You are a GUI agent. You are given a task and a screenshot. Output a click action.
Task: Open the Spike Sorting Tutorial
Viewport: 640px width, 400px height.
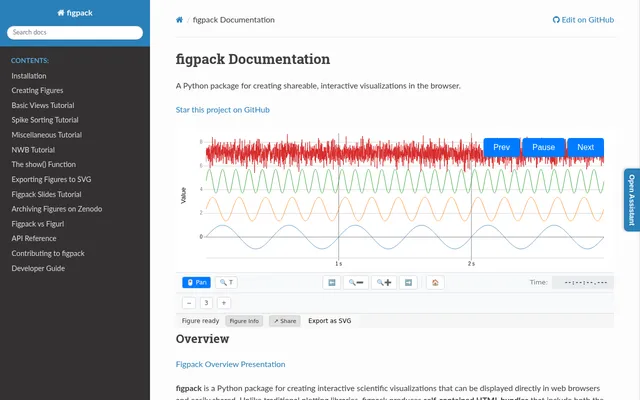click(x=45, y=120)
